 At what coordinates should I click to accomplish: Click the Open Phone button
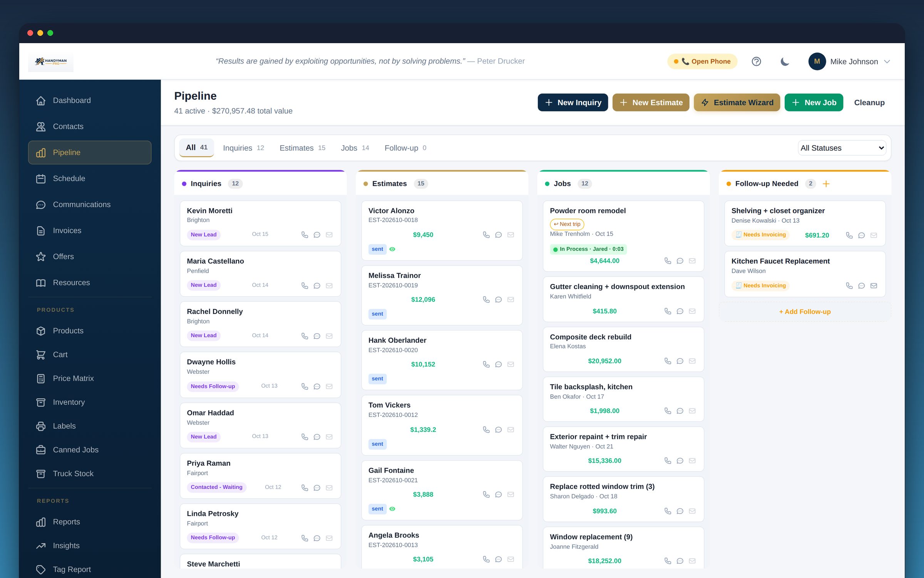click(x=702, y=62)
